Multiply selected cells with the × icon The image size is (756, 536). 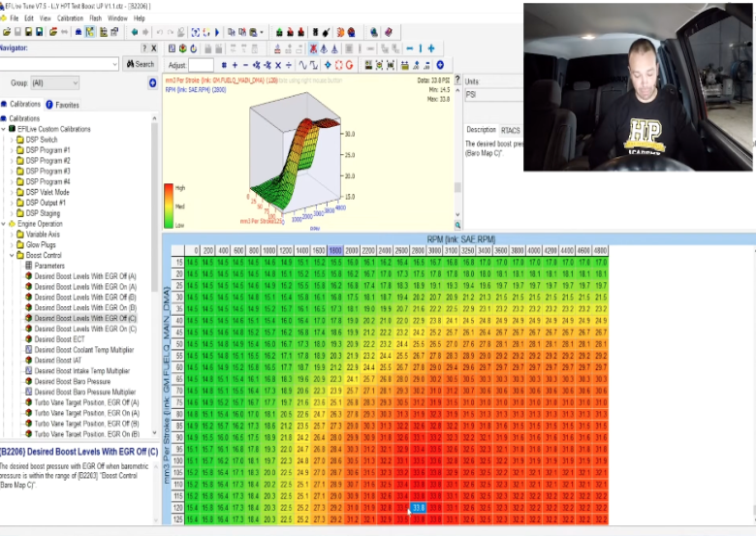click(x=278, y=65)
